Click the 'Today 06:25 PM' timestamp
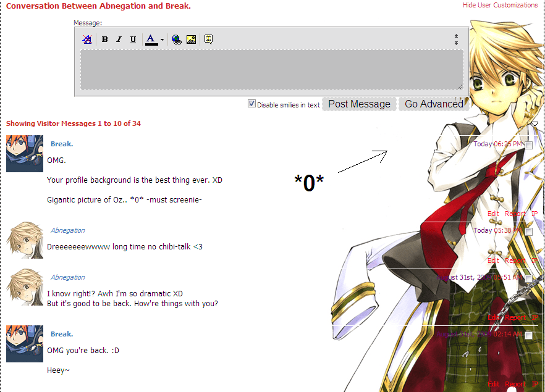Viewport: 545px width, 392px height. pyautogui.click(x=498, y=144)
